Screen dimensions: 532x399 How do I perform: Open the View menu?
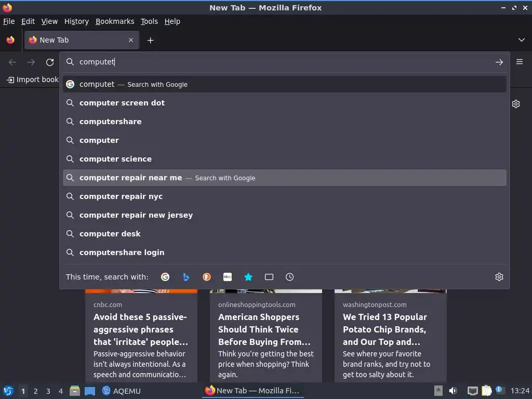point(49,21)
